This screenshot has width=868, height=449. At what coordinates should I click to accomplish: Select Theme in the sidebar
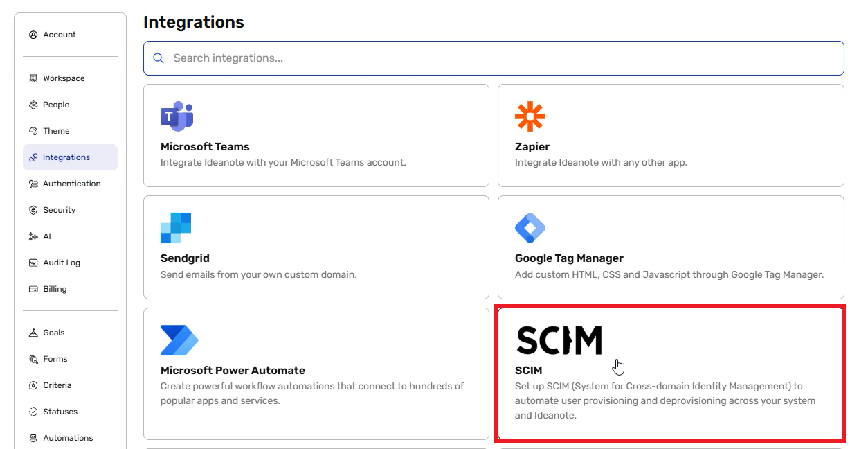tap(70, 131)
